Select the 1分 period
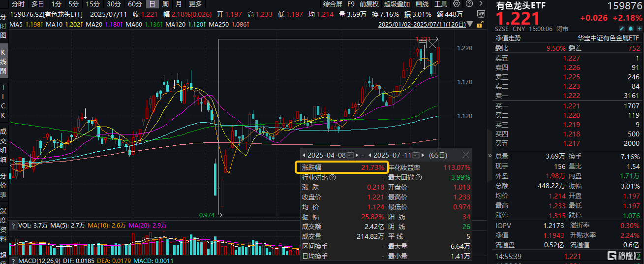The image size is (644, 264). click(57, 3)
